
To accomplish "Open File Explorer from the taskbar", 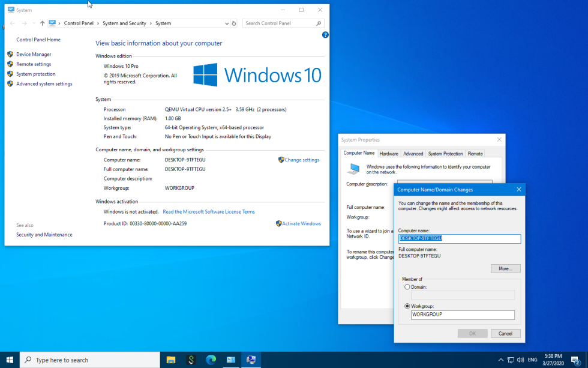I will point(170,360).
